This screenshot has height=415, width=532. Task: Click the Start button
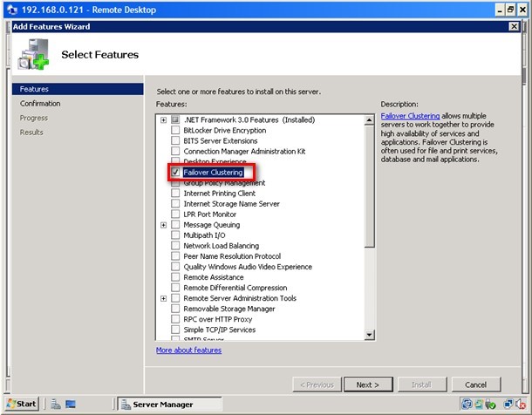coord(22,404)
